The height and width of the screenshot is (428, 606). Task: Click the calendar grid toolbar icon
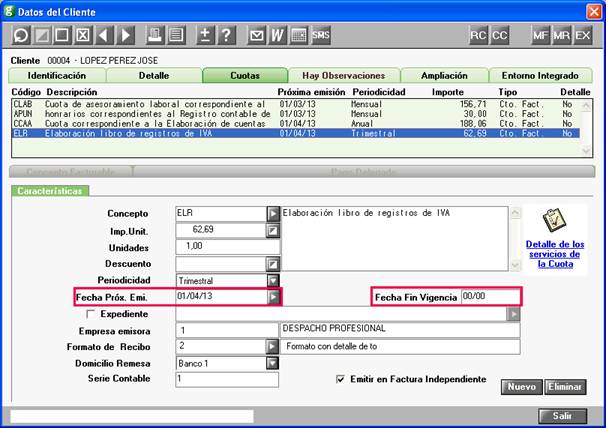coord(299,36)
